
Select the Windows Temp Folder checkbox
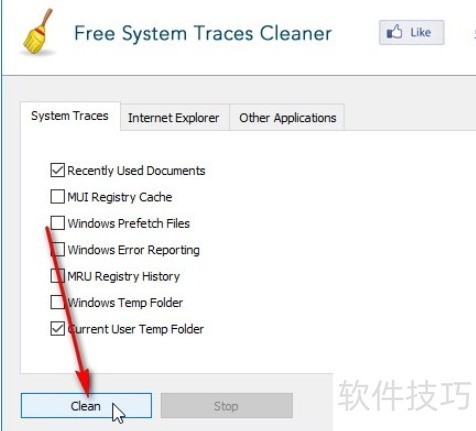pyautogui.click(x=57, y=302)
